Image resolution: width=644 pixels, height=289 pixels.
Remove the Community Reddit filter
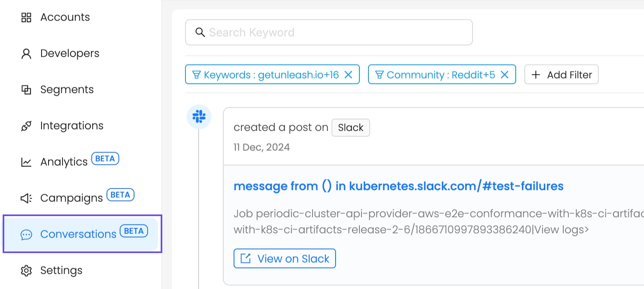(505, 74)
